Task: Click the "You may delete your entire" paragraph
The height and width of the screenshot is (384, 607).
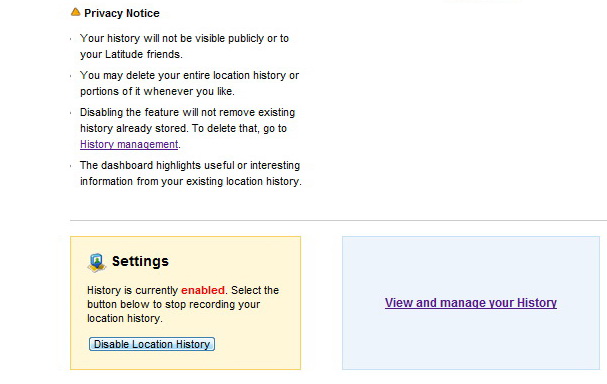Action: [190, 83]
